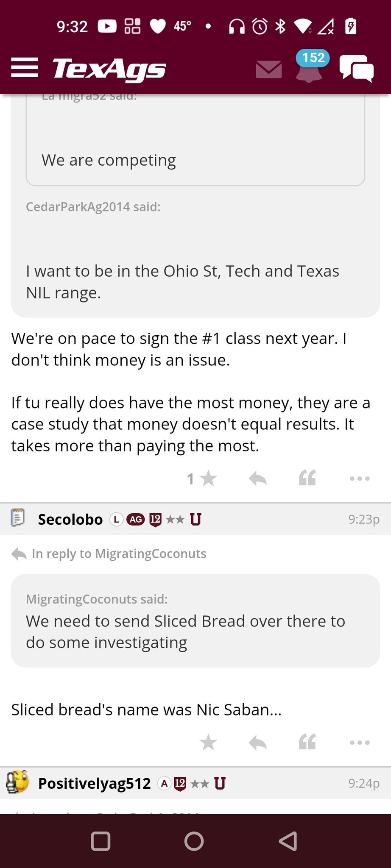Viewport: 391px width, 868px height.
Task: Open more options on Secolobo's post
Action: coord(360,743)
